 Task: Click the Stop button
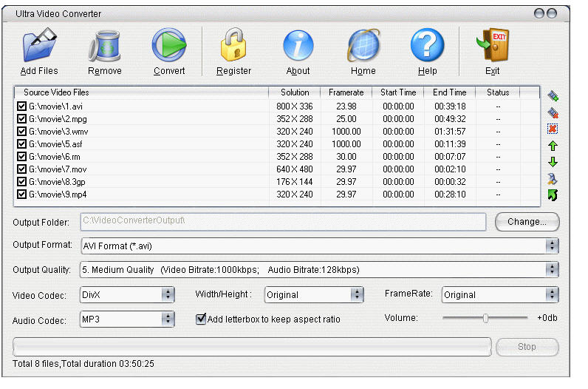(x=527, y=347)
